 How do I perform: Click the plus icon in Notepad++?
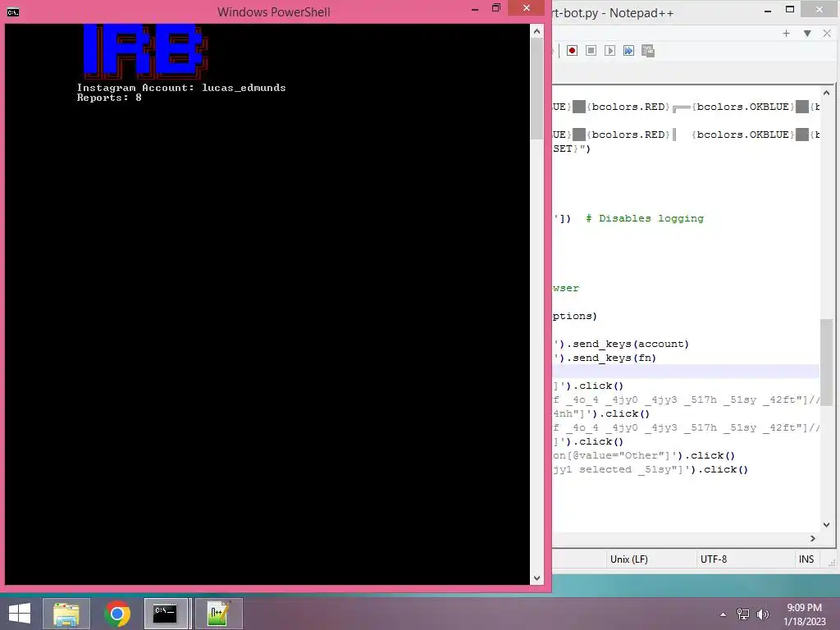click(x=786, y=33)
